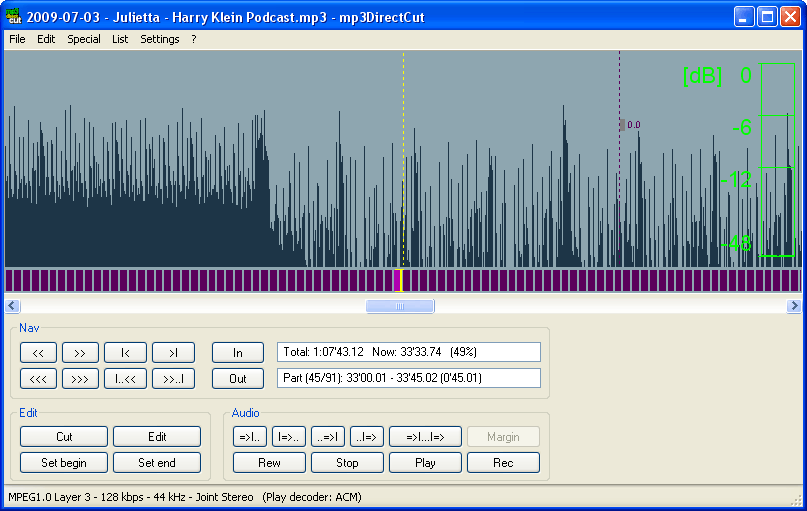Click the ..=>| audio play button
Image resolution: width=807 pixels, height=511 pixels.
click(x=328, y=437)
